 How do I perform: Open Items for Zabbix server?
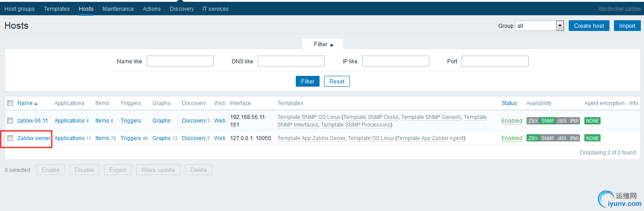102,138
